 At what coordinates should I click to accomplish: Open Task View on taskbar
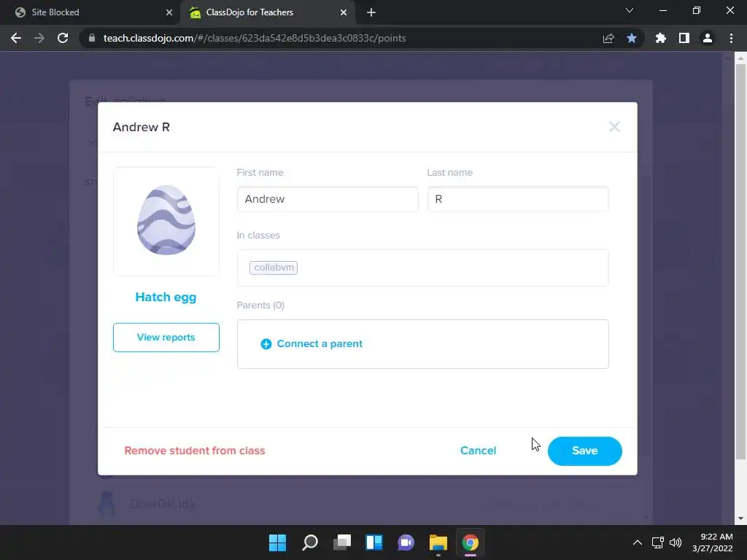pos(342,542)
